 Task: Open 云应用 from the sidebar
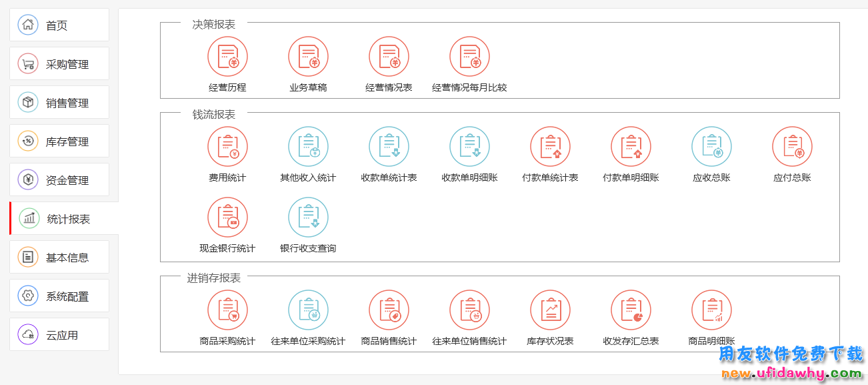tap(59, 335)
